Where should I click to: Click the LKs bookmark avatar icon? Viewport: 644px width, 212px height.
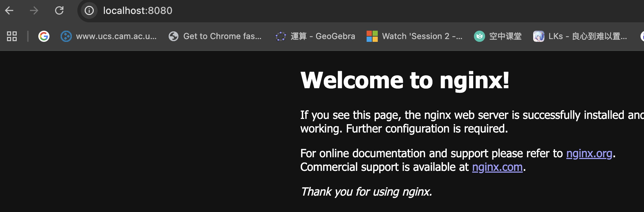539,36
